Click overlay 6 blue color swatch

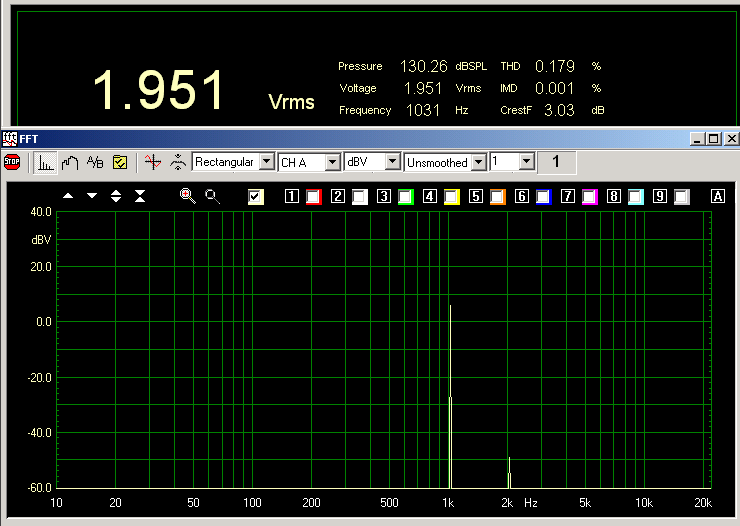[543, 197]
